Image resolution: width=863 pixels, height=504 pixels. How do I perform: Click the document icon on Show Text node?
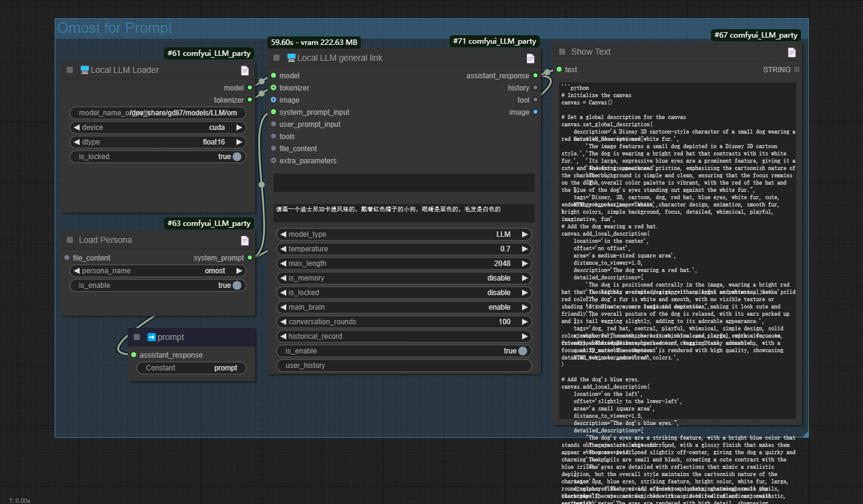792,52
